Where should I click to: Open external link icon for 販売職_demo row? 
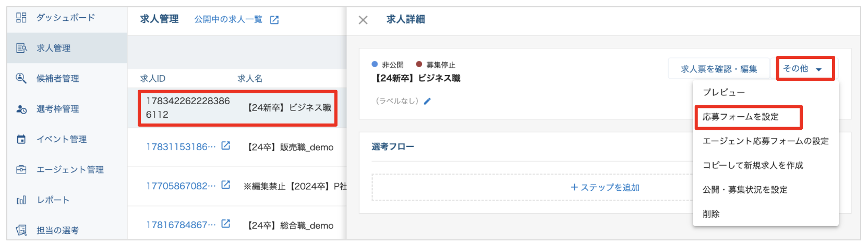(225, 146)
